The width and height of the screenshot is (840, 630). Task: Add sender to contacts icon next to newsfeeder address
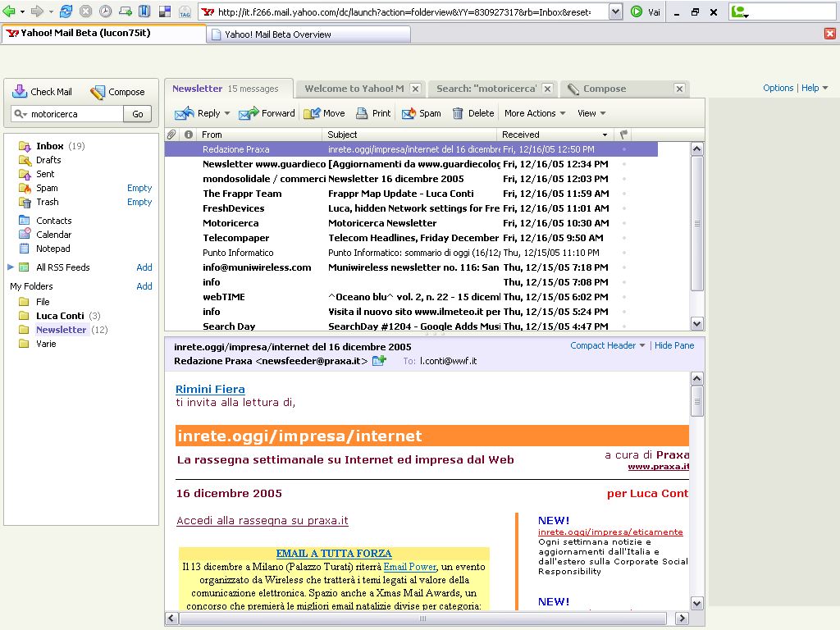(x=379, y=361)
